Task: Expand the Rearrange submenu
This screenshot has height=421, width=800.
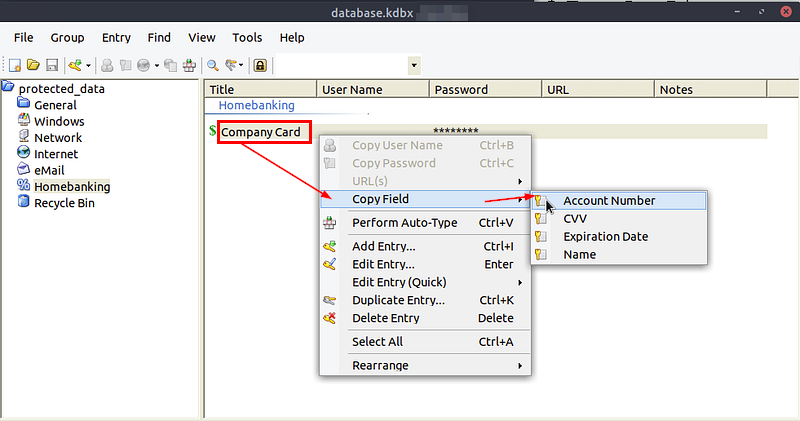Action: point(425,365)
